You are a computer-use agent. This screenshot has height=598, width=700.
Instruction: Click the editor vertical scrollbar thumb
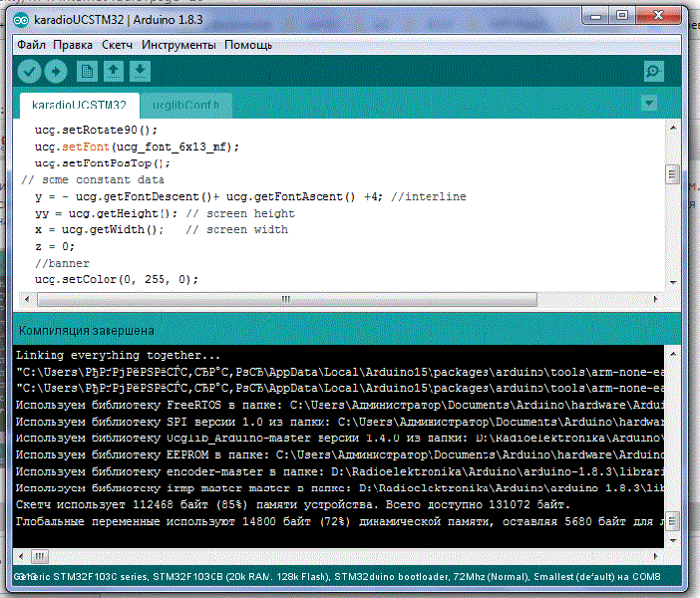(673, 174)
